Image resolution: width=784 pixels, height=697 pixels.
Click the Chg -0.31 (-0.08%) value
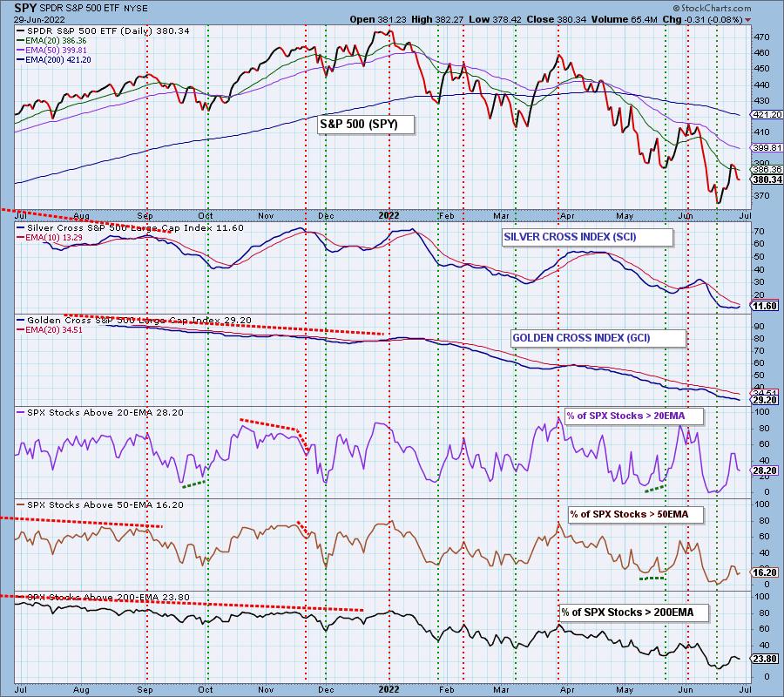point(702,19)
